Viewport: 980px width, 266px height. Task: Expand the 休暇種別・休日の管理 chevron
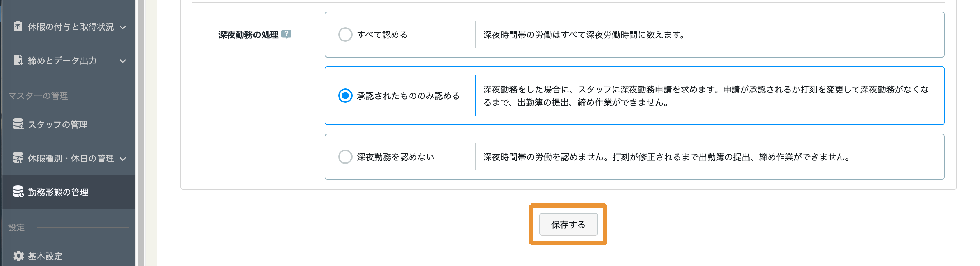(x=122, y=159)
